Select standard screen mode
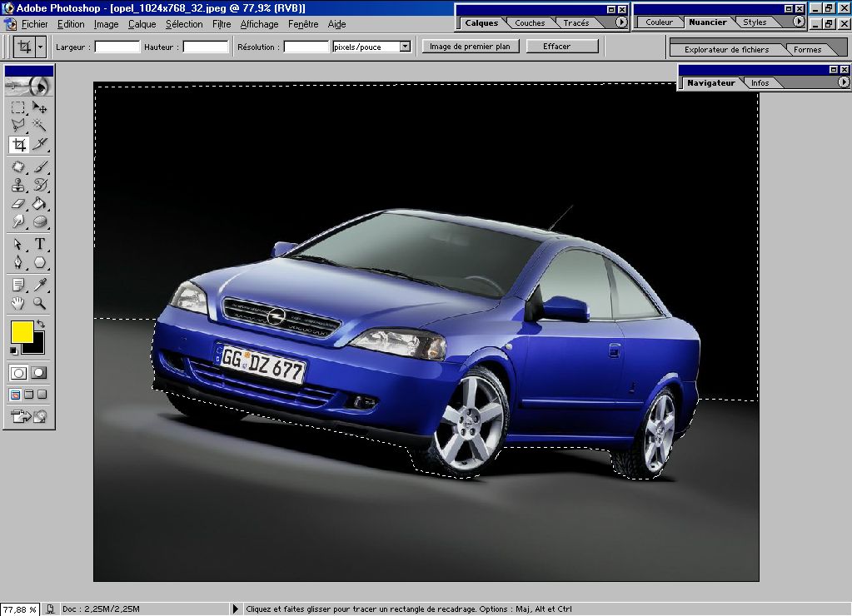 point(15,395)
